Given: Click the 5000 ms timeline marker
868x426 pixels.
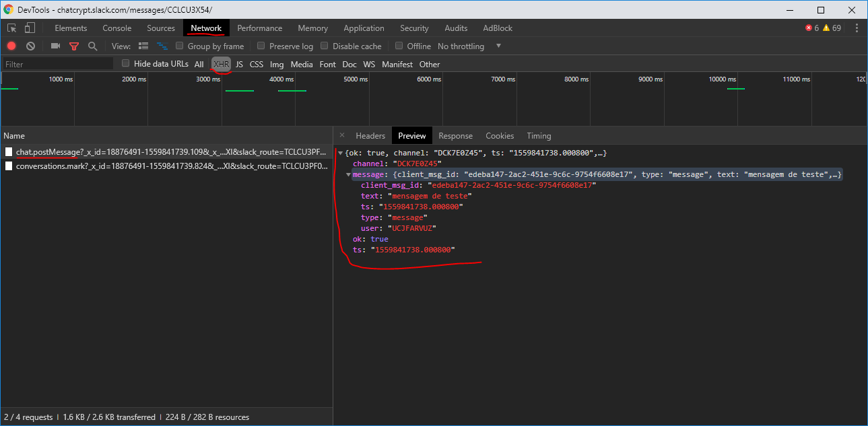Looking at the screenshot, I should click(355, 79).
